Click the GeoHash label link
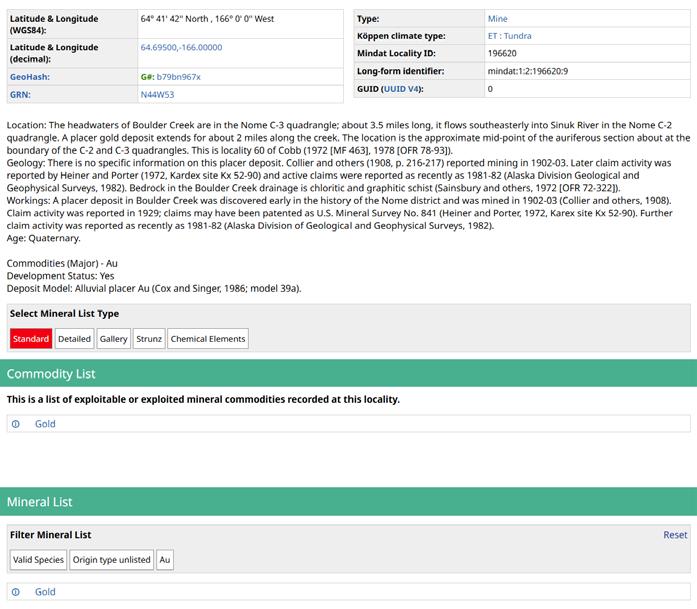Screen dimensions: 697x609 pyautogui.click(x=29, y=77)
